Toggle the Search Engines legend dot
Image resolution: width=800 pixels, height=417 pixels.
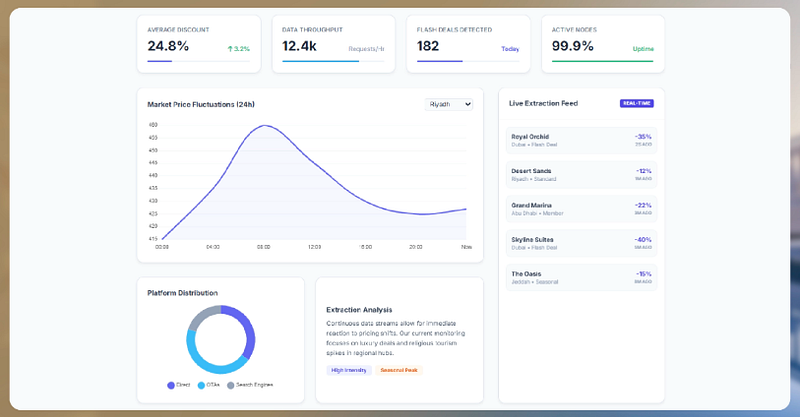coord(231,385)
